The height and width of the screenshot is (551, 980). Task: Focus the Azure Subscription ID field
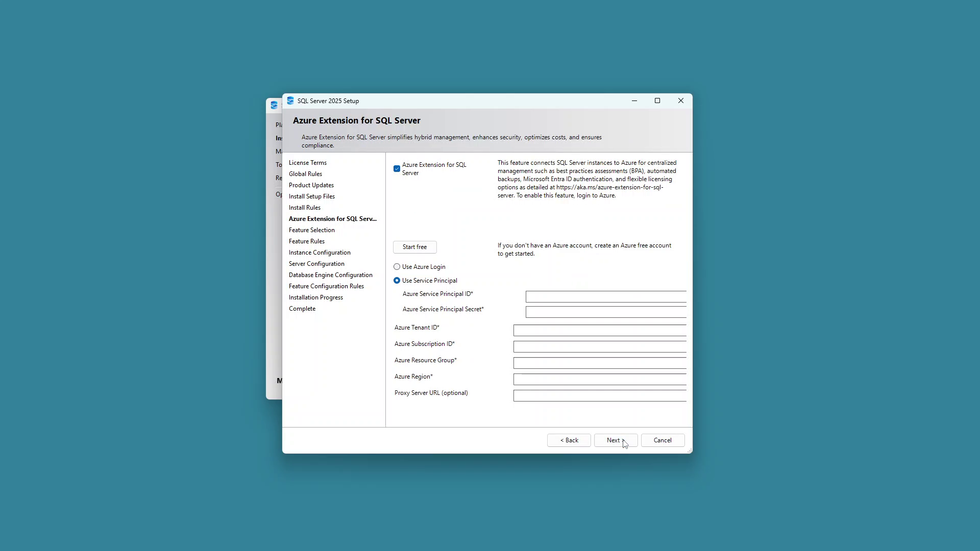click(x=600, y=347)
